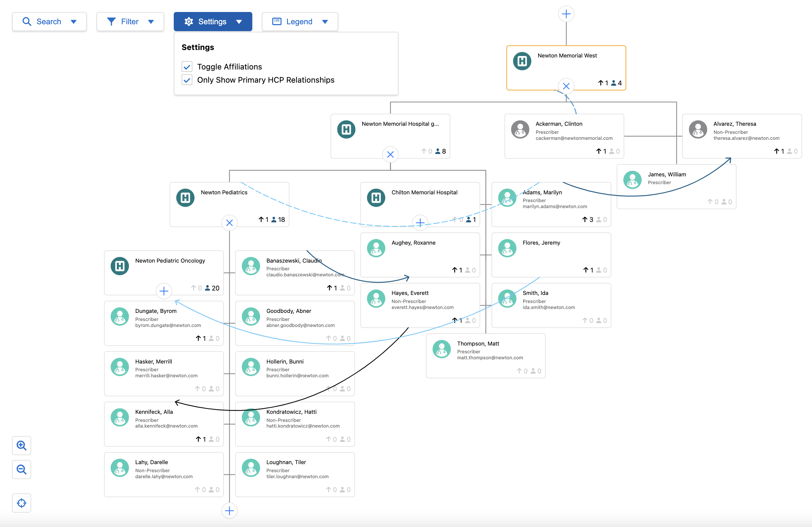Screen dimensions: 812x527
Task: Click Thompson, Matt avatar icon
Action: click(x=441, y=349)
